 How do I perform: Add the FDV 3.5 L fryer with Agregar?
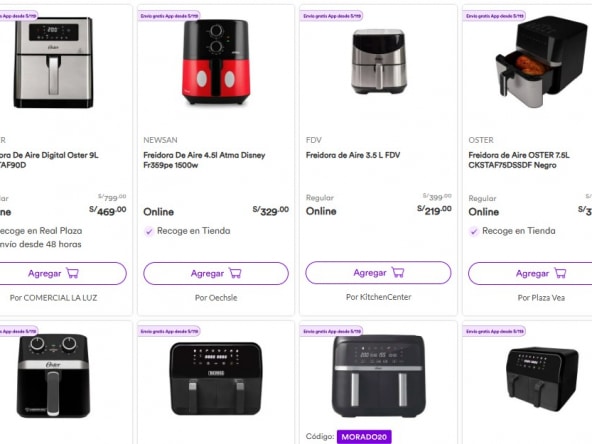tap(378, 273)
